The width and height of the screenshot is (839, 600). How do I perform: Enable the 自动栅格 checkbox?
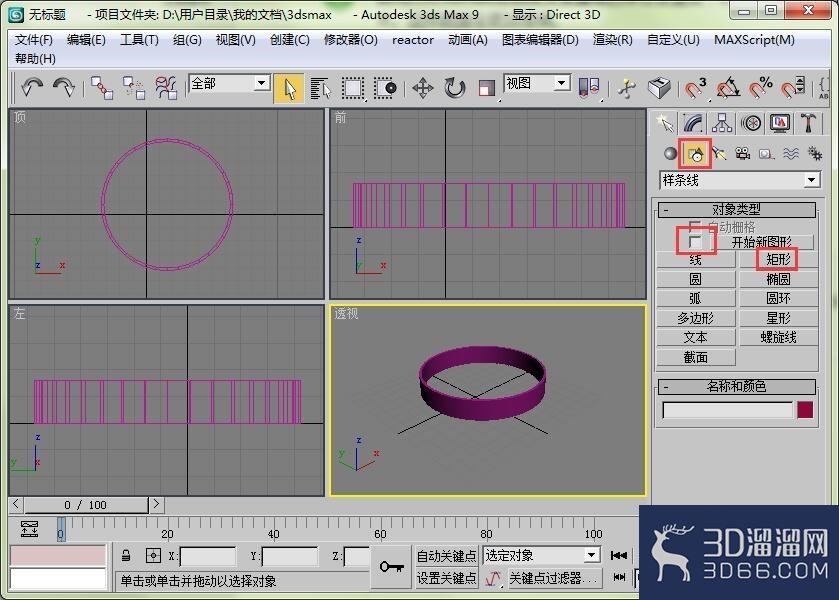click(x=695, y=226)
